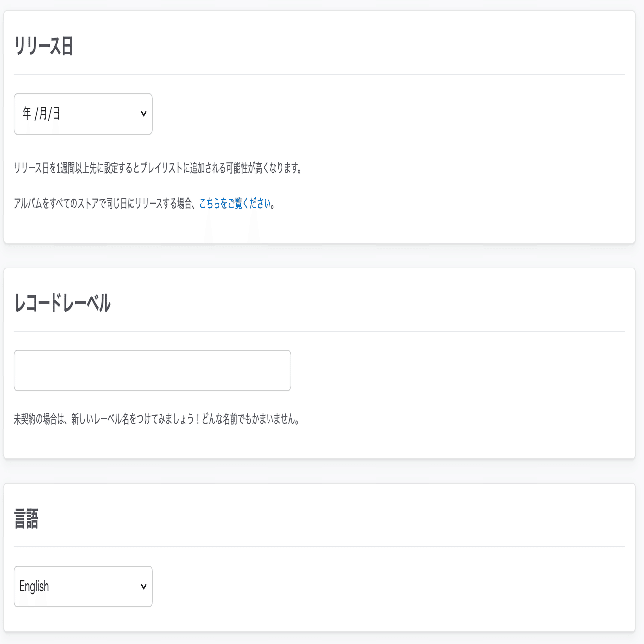The image size is (644, 644).
Task: Open the English language dropdown
Action: coord(83,587)
